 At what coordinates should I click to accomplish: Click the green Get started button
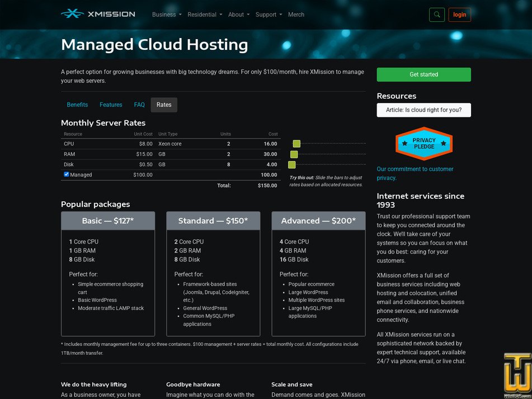click(423, 74)
